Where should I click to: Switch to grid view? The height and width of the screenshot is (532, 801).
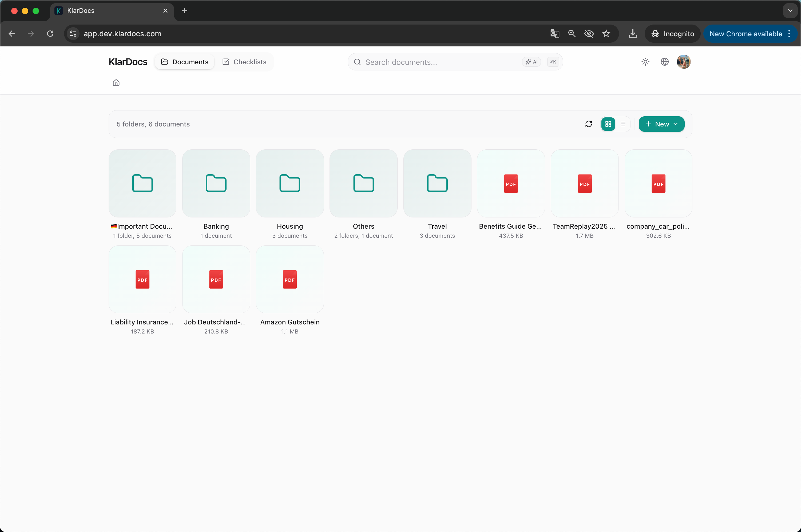click(608, 124)
